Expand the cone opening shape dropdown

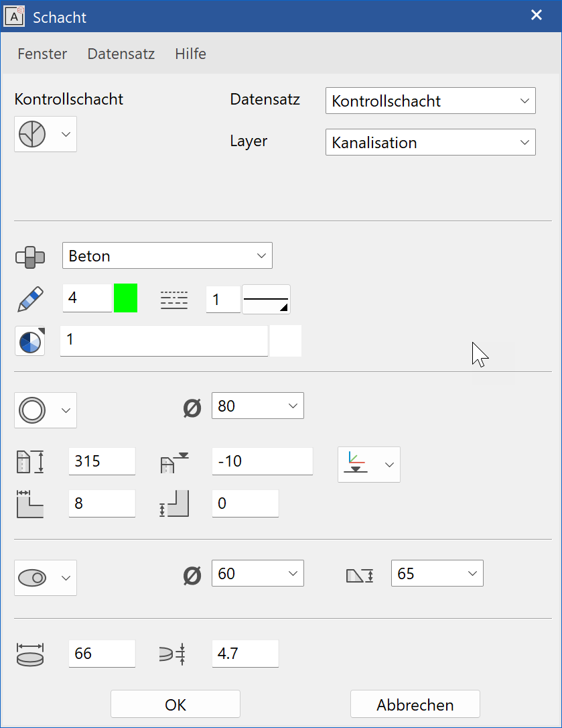tap(46, 578)
